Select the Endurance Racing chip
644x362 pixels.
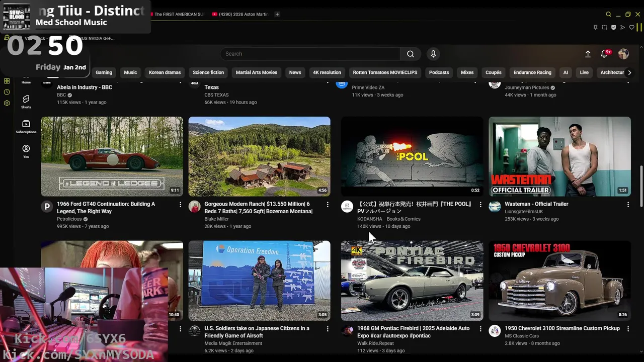[532, 72]
